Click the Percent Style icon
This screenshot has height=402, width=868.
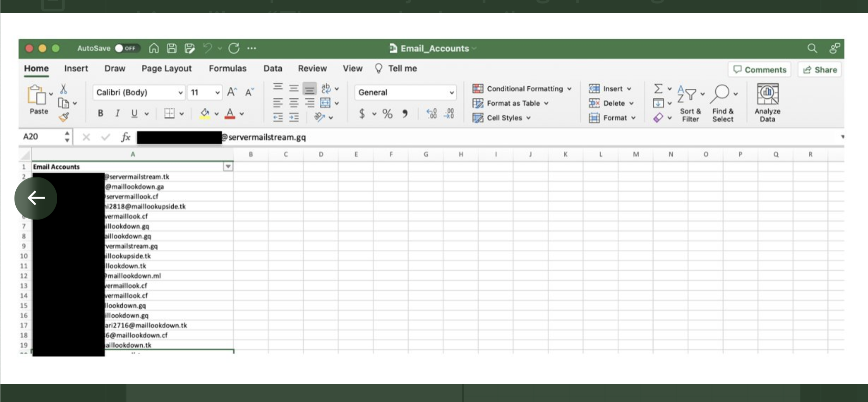[x=387, y=114]
